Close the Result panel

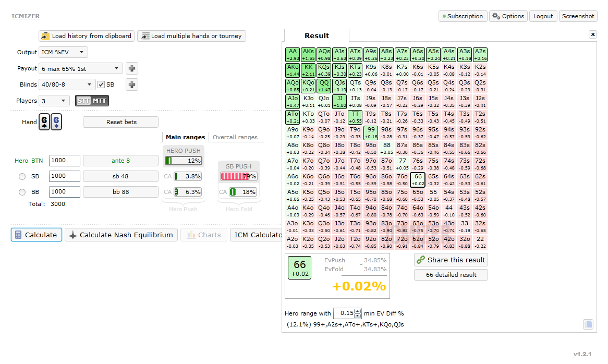(x=592, y=34)
